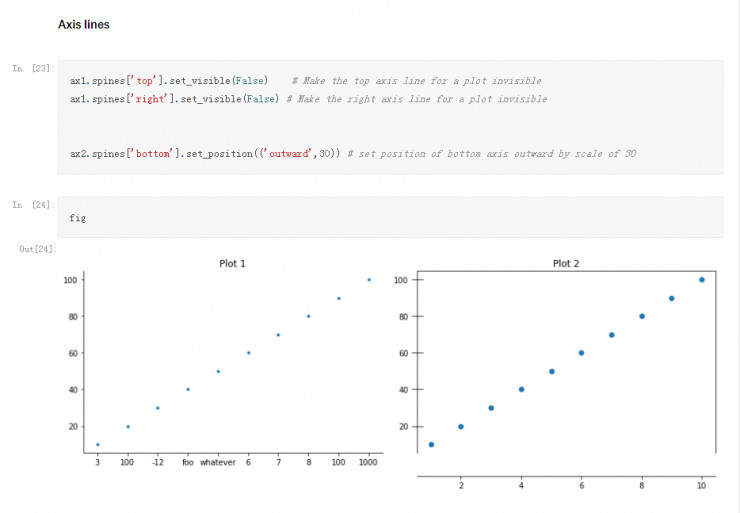This screenshot has height=513, width=740.
Task: Click the "whatever" x-axis tick label
Action: point(218,463)
